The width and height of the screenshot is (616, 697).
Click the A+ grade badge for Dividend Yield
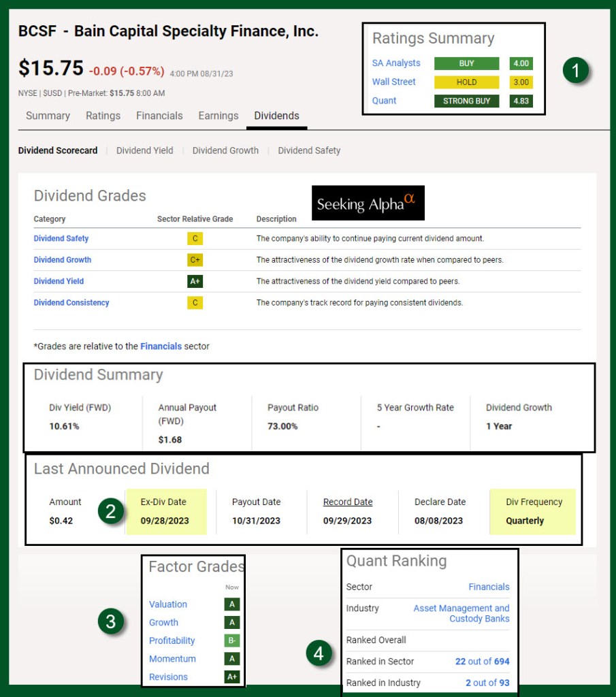tap(195, 281)
